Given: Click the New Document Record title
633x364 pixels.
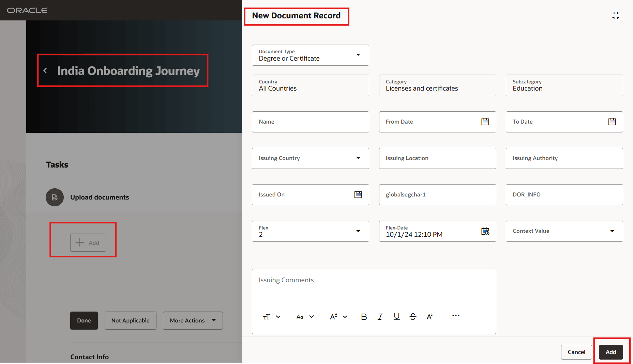Looking at the screenshot, I should click(296, 16).
